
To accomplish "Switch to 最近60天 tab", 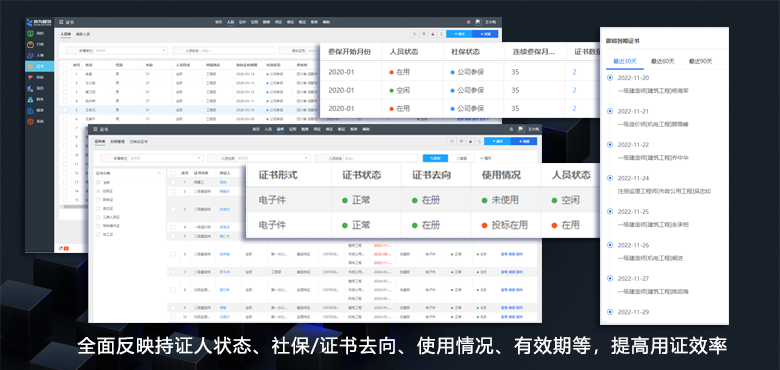I will (x=663, y=61).
